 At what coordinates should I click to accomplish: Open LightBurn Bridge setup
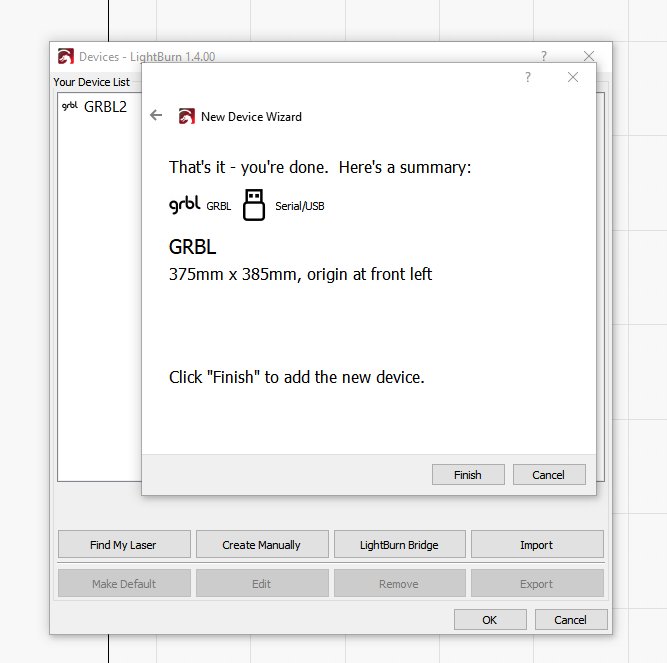tap(399, 544)
